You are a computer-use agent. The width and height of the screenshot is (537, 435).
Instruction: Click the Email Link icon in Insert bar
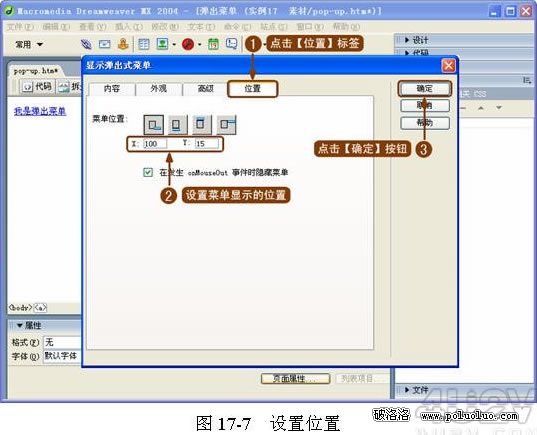tap(104, 44)
